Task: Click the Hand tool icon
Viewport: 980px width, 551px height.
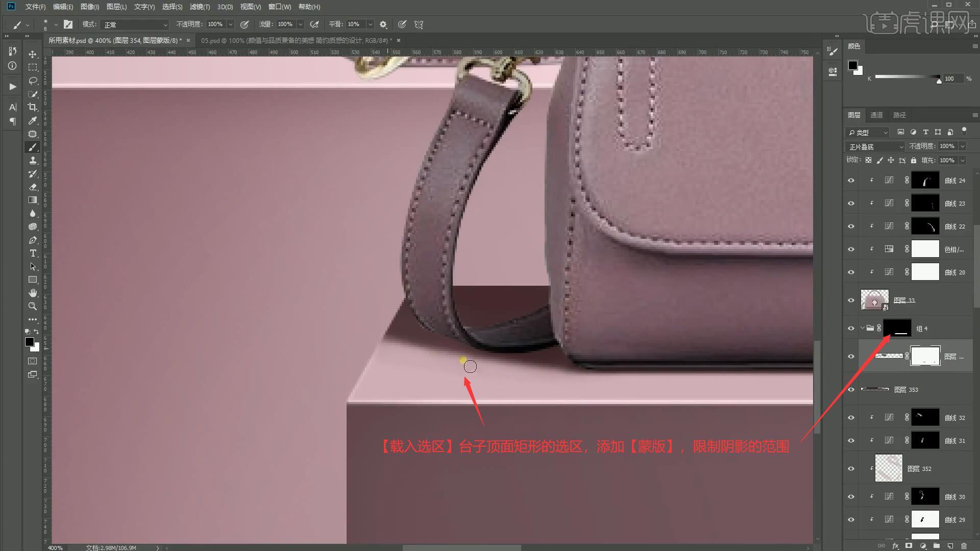Action: click(x=33, y=293)
